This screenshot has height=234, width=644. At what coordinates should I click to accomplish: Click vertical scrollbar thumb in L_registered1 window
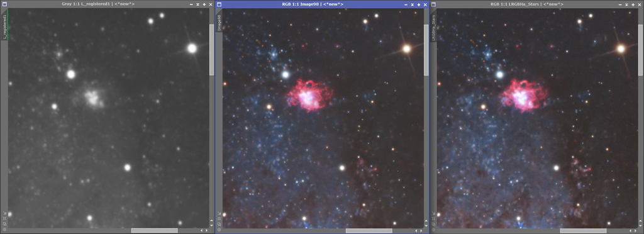[211, 50]
